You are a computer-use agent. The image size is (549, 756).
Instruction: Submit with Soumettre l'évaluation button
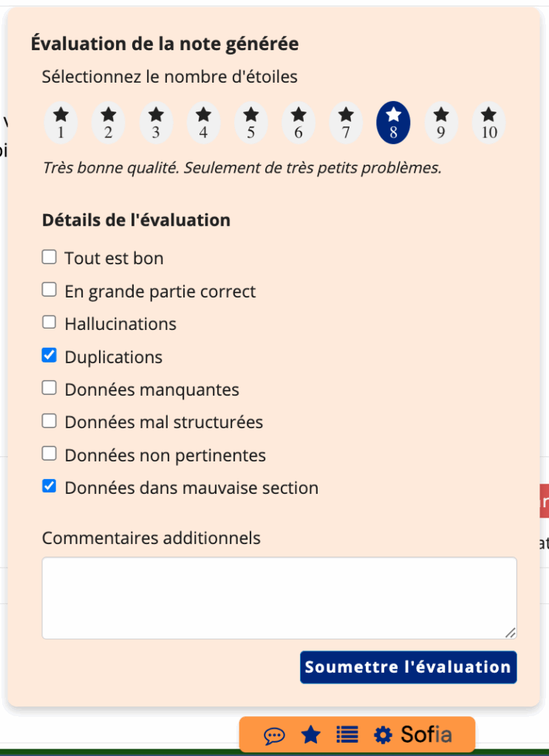[408, 667]
